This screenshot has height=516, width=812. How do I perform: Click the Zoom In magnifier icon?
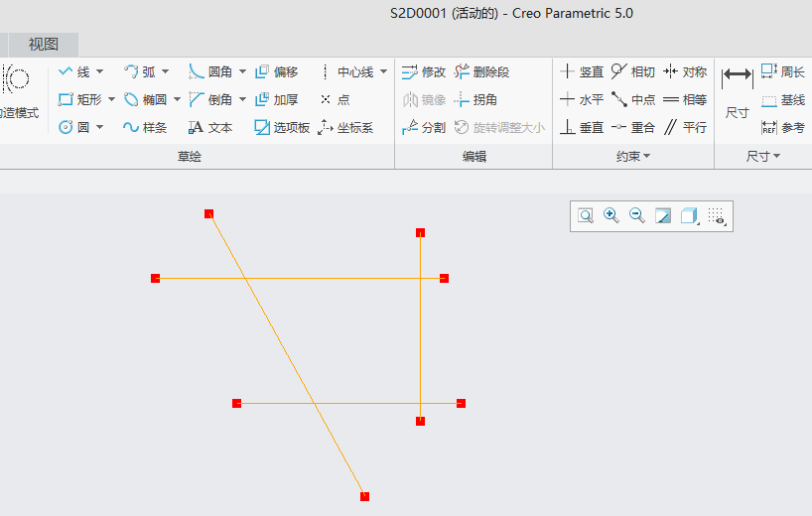611,215
